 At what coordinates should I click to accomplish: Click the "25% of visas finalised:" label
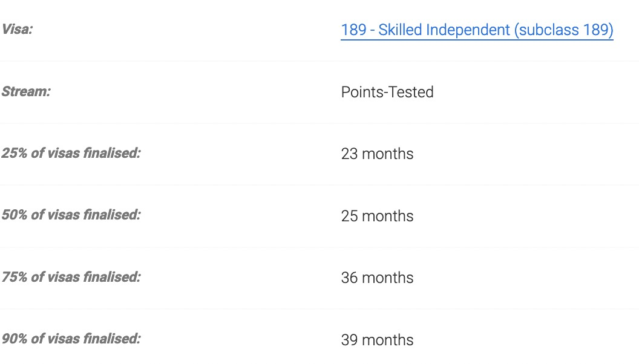pyautogui.click(x=71, y=153)
